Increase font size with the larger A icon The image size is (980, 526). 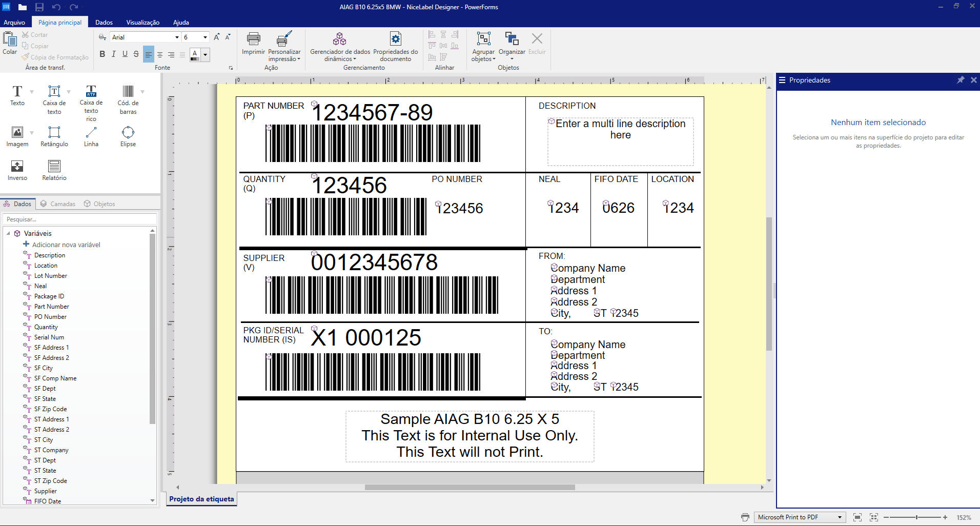[x=217, y=37]
